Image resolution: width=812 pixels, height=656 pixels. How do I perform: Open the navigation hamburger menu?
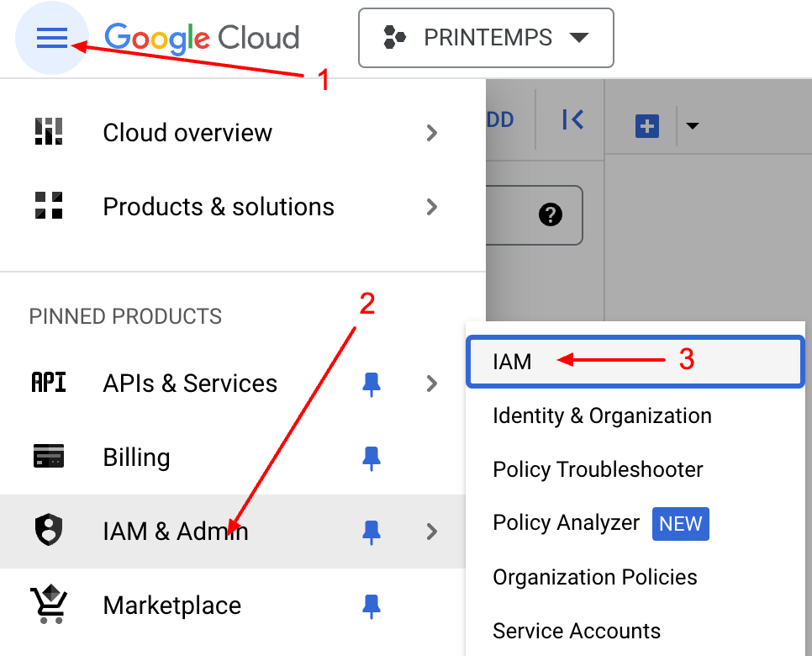click(52, 38)
